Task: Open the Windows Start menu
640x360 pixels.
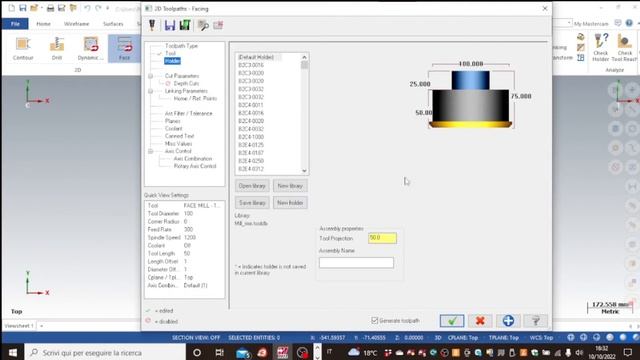Action: click(x=13, y=353)
